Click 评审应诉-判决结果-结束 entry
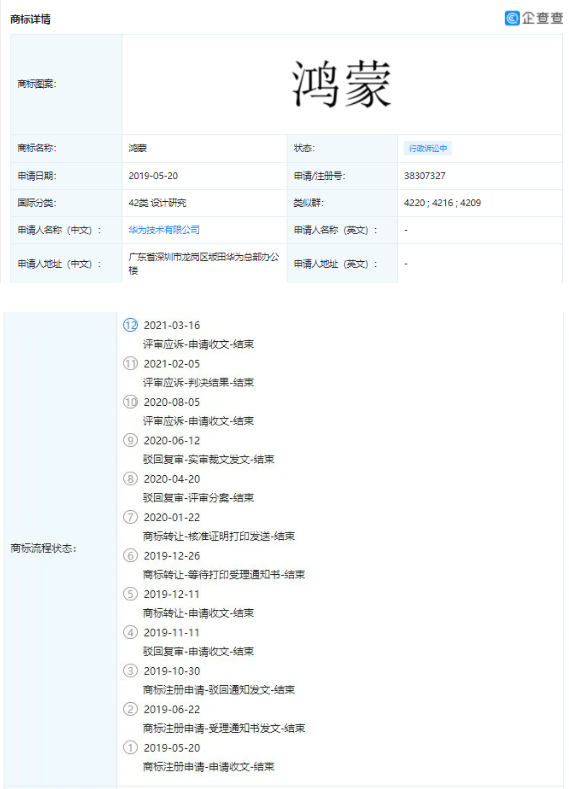 (x=198, y=382)
